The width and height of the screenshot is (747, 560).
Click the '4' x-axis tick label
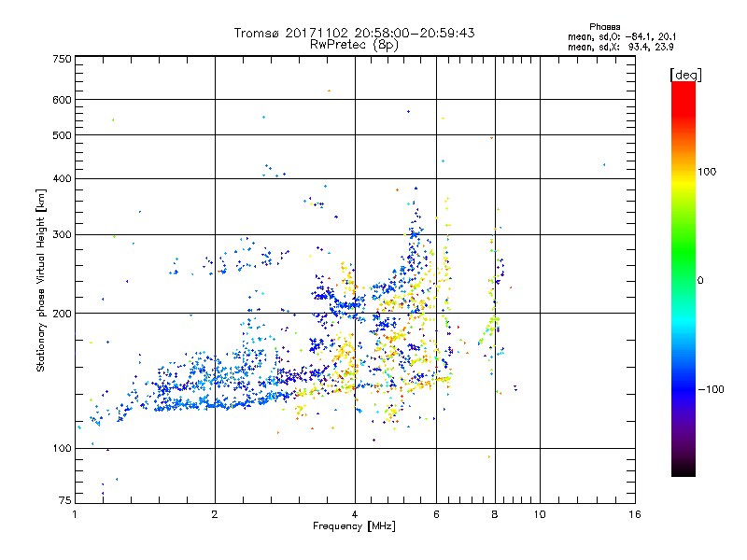click(x=355, y=514)
